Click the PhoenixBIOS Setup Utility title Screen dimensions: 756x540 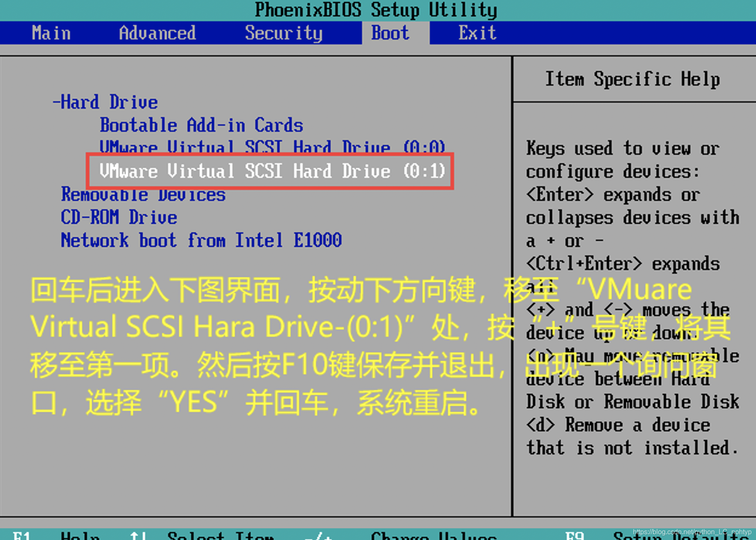pos(376,10)
